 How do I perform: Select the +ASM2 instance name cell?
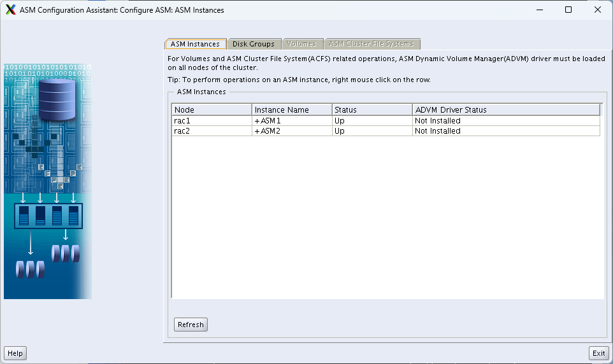click(x=292, y=131)
